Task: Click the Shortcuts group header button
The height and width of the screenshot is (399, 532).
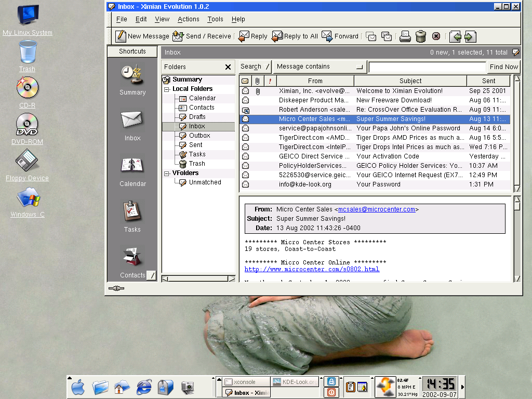Action: point(132,51)
